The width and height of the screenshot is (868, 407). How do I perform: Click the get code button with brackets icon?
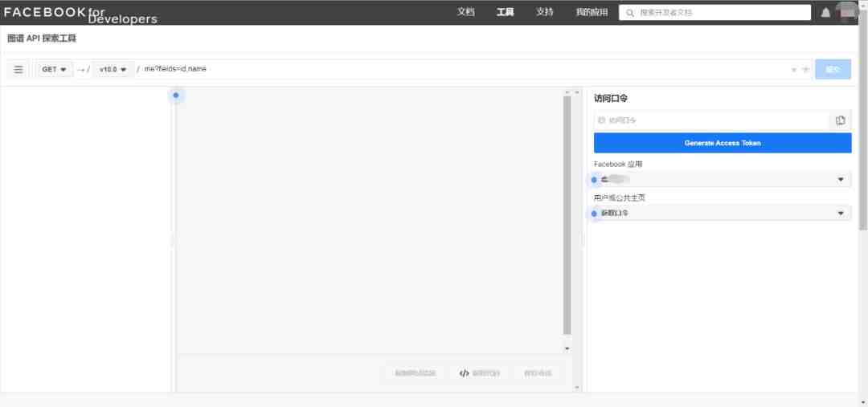479,373
